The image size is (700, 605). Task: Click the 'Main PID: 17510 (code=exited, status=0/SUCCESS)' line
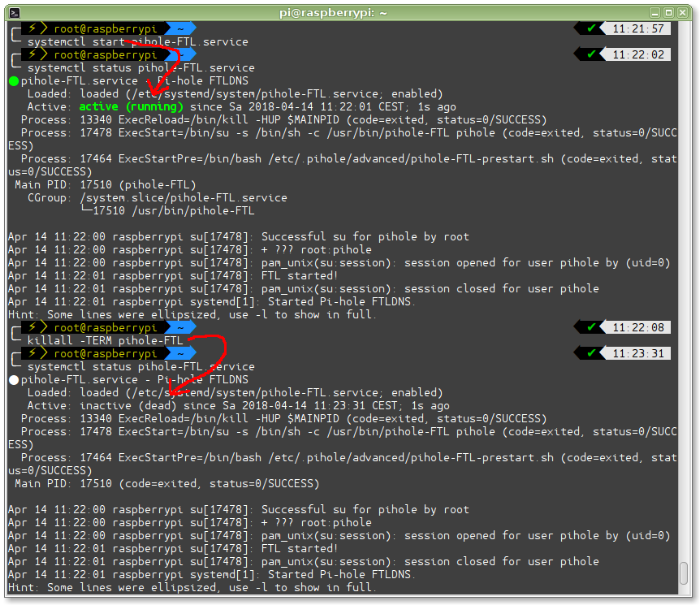tap(167, 483)
